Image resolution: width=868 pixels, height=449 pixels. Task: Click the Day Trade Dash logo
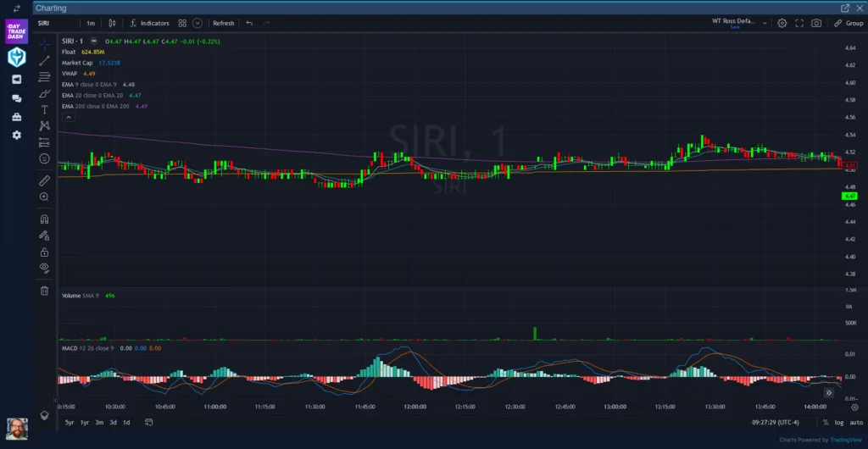pos(17,31)
